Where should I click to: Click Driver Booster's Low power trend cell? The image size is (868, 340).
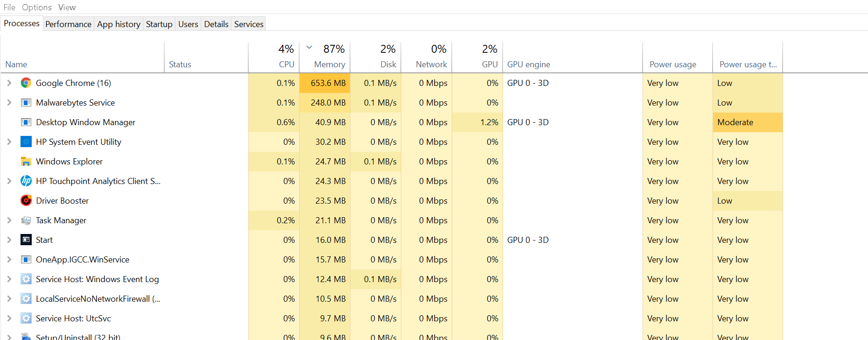tap(748, 201)
